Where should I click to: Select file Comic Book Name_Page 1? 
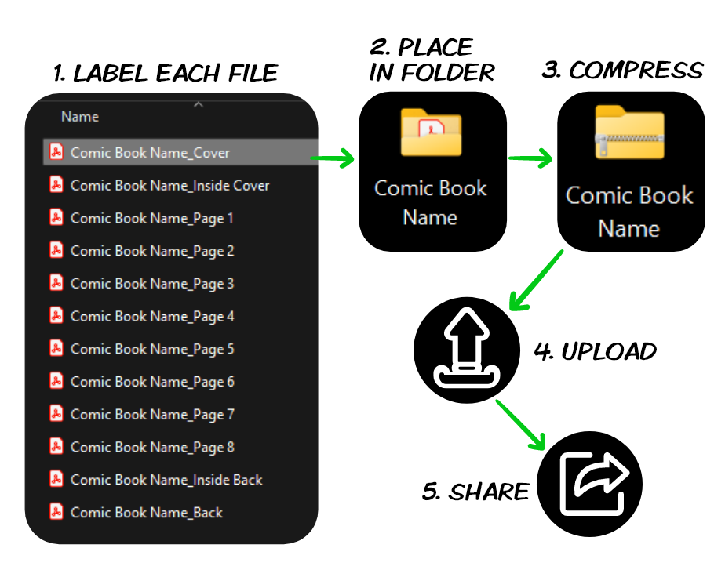pos(151,218)
